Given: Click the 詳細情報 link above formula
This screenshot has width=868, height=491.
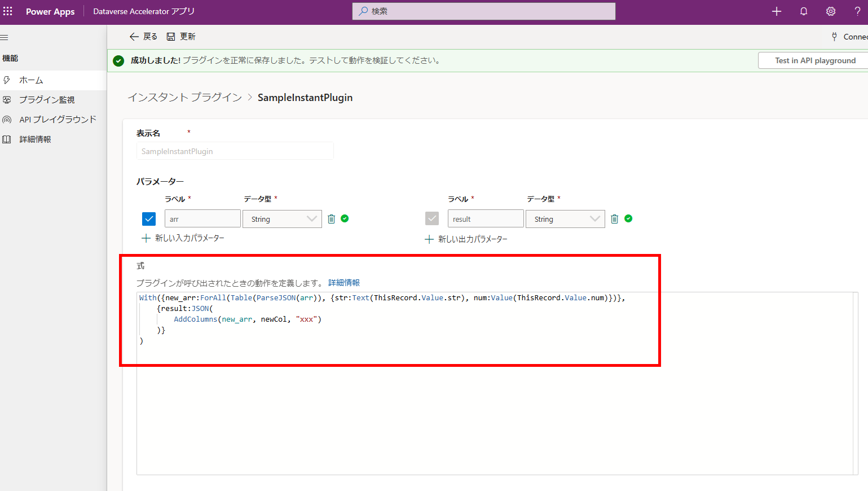Looking at the screenshot, I should (344, 283).
